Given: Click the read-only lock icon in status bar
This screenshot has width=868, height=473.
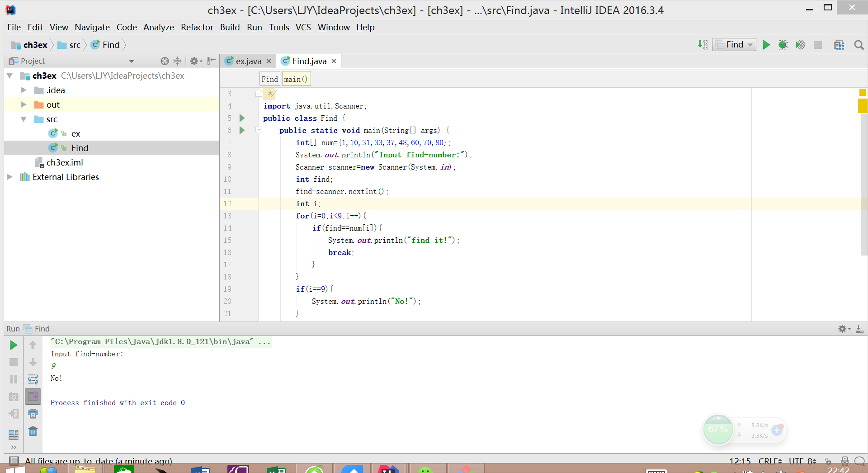Looking at the screenshot, I should [x=828, y=461].
